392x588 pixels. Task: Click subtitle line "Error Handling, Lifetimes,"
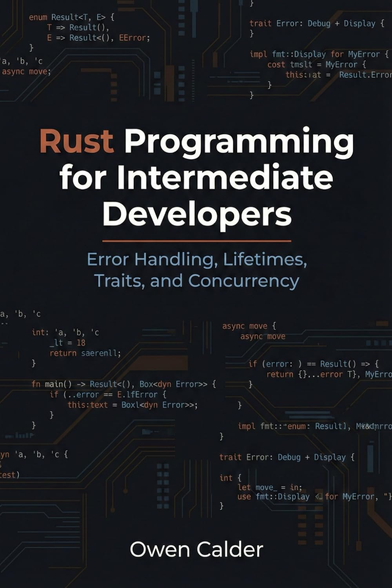pyautogui.click(x=197, y=260)
